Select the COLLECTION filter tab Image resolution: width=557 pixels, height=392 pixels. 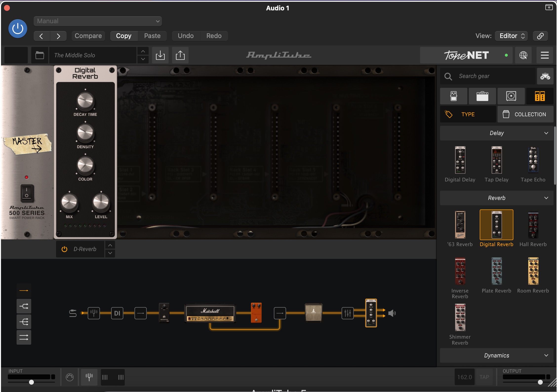(525, 114)
